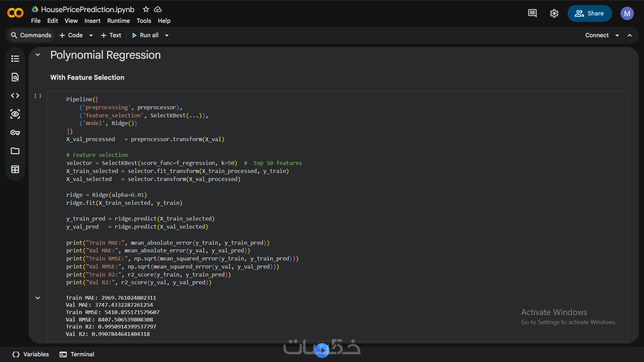
Task: Toggle header visibility with up chevron
Action: pos(630,35)
